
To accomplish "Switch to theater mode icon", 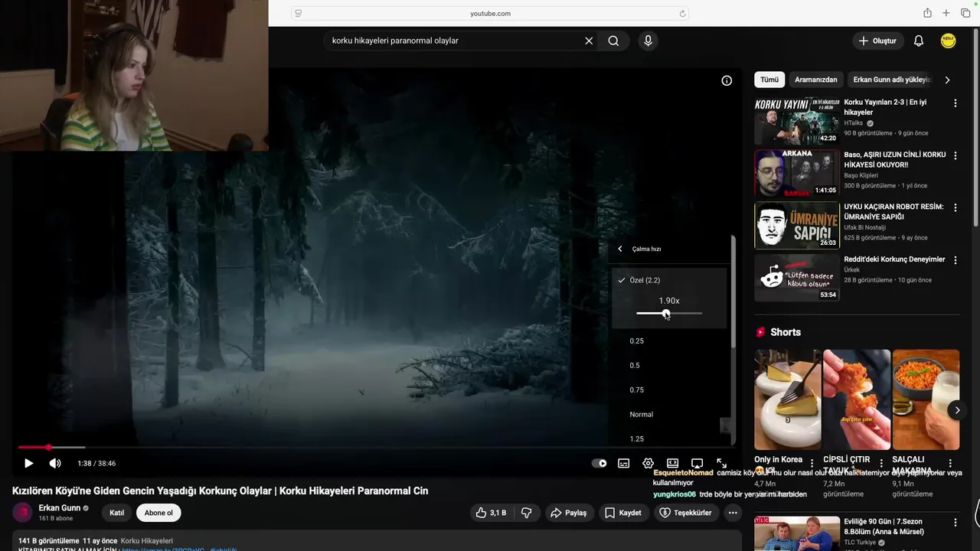I will point(672,463).
